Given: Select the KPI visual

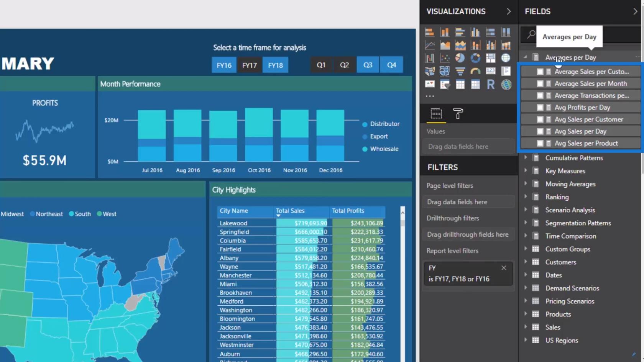Looking at the screenshot, I should click(x=430, y=84).
